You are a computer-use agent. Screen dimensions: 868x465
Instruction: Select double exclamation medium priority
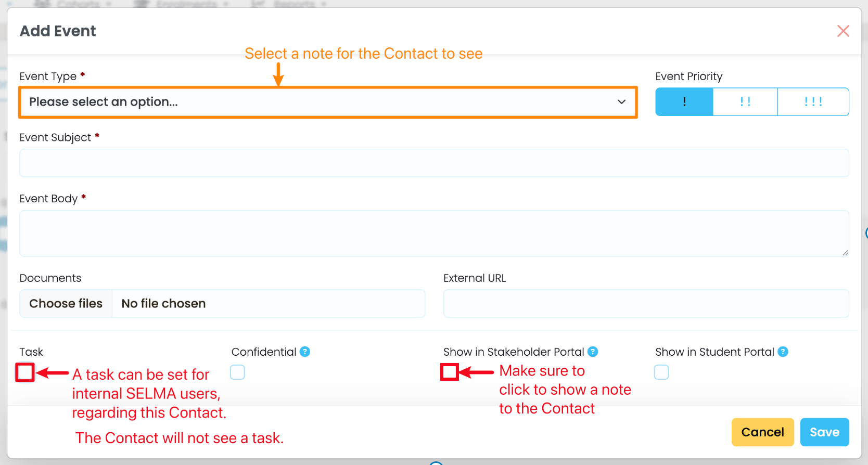tap(745, 102)
